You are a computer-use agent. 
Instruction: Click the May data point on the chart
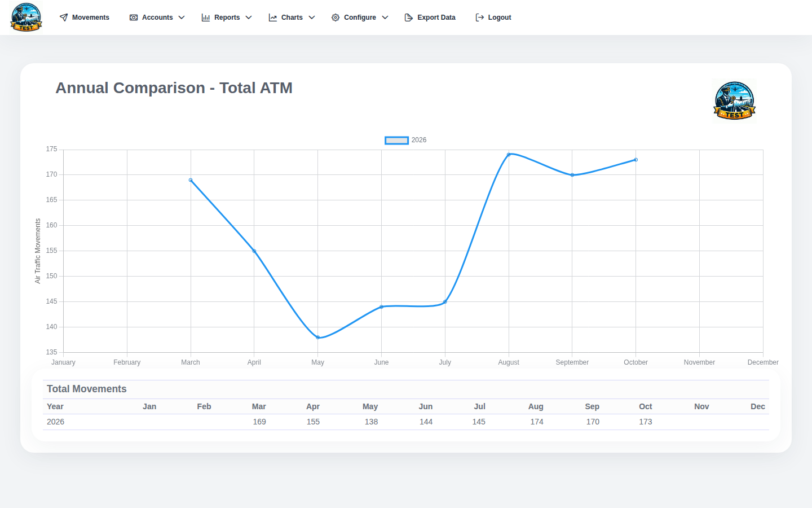click(x=318, y=338)
